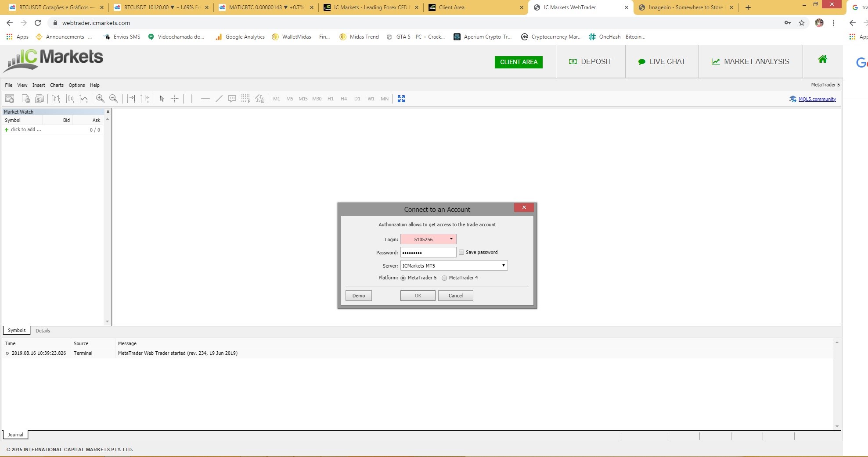Image resolution: width=868 pixels, height=457 pixels.
Task: Set timeframe to M15
Action: pos(303,99)
